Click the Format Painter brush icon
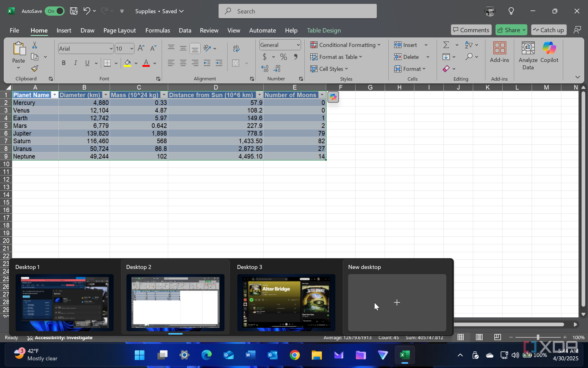 point(35,68)
